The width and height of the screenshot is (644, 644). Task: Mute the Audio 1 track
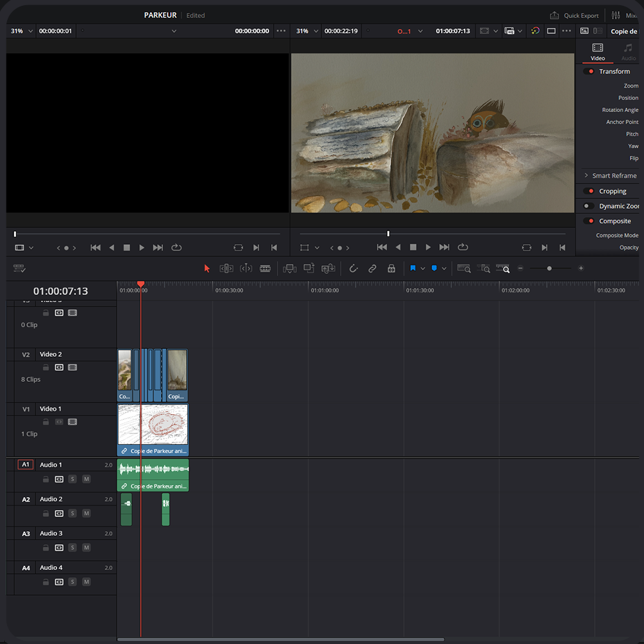(x=86, y=479)
